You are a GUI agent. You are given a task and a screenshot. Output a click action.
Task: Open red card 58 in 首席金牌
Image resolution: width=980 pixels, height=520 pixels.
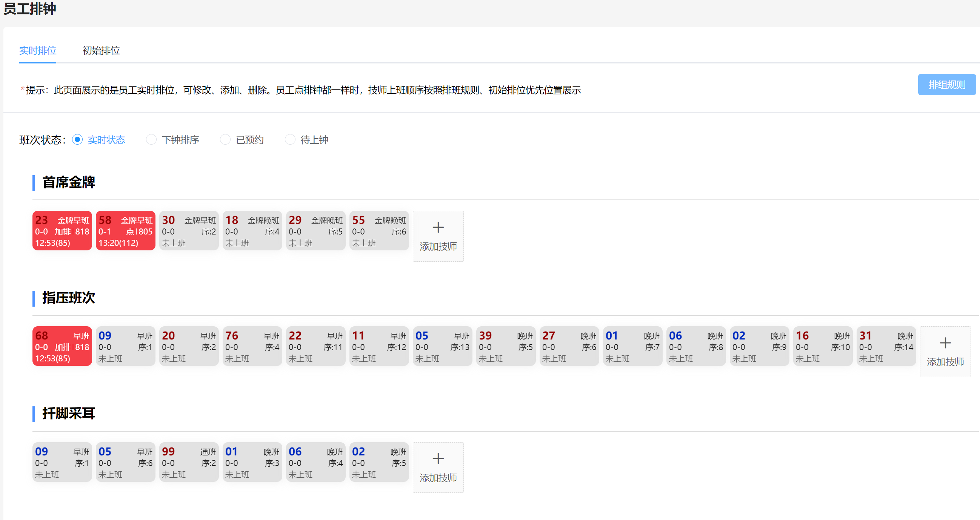tap(126, 231)
